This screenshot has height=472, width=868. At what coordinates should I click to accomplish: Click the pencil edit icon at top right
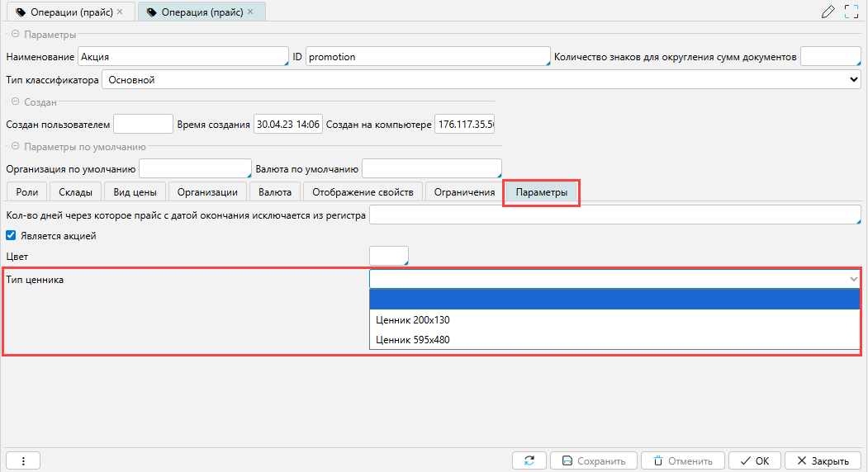[828, 12]
